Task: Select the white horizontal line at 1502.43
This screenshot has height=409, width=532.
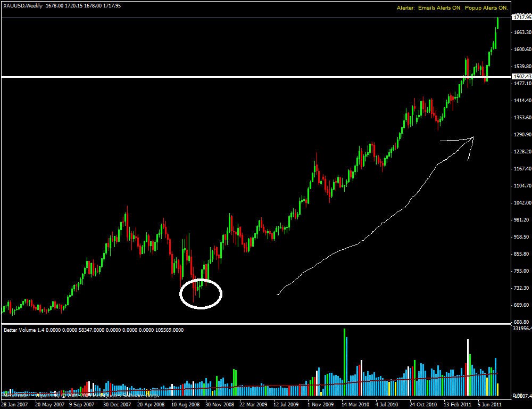Action: (256, 77)
